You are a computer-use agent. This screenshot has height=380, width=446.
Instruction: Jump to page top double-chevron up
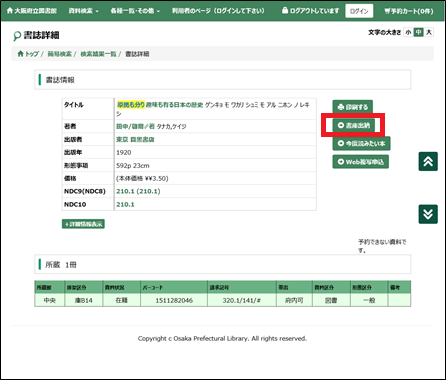click(428, 161)
